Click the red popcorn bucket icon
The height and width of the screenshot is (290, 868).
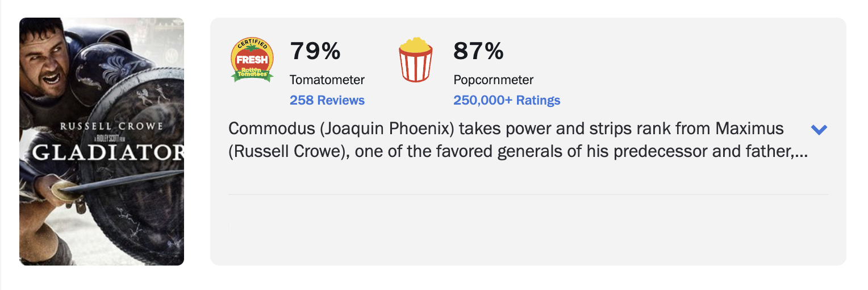[415, 60]
